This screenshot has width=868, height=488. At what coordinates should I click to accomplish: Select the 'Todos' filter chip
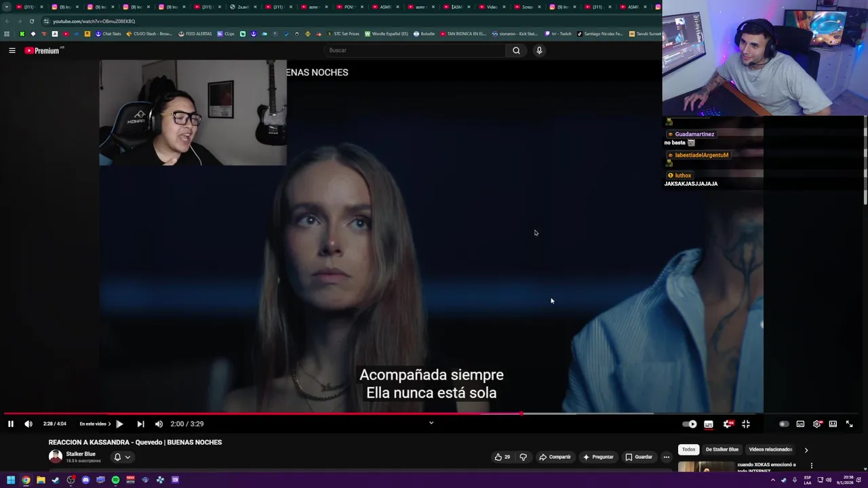pos(688,449)
